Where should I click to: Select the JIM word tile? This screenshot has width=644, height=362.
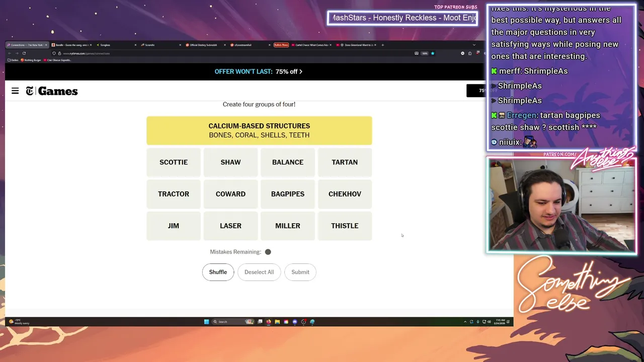coord(174,226)
